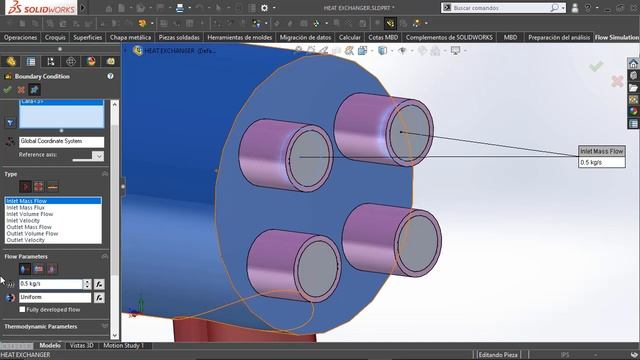Open dependency function for mass flow rate

(99, 284)
